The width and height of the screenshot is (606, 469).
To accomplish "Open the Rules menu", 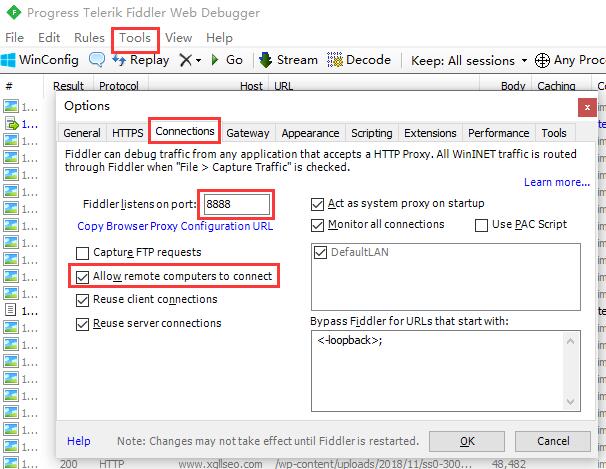I will click(89, 37).
